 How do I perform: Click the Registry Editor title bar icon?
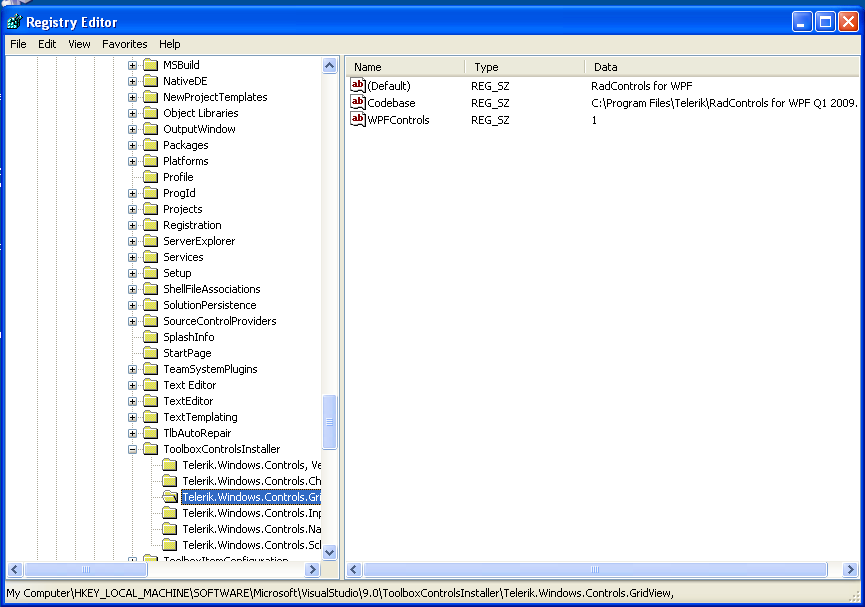[14, 22]
